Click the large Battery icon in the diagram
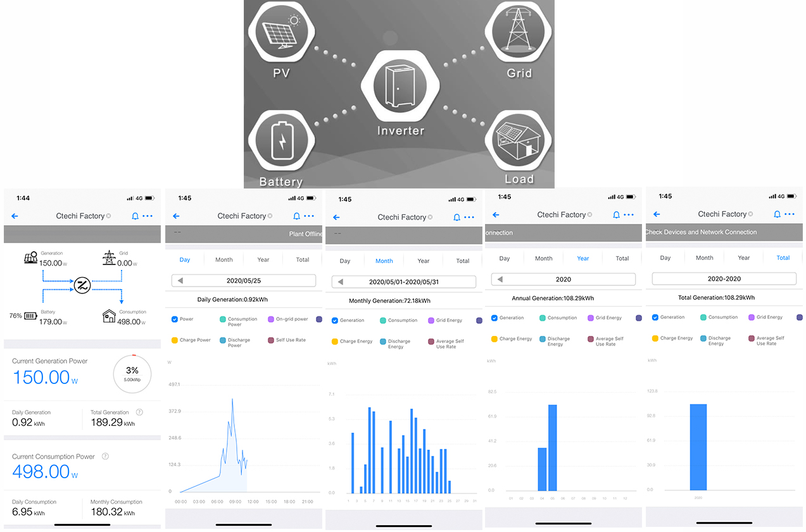806x532 pixels. [281, 140]
